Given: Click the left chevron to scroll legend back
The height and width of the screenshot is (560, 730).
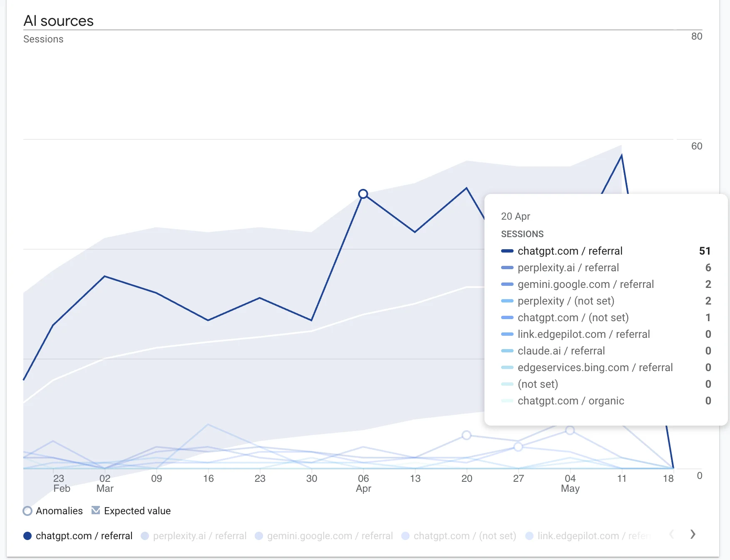Looking at the screenshot, I should point(672,534).
